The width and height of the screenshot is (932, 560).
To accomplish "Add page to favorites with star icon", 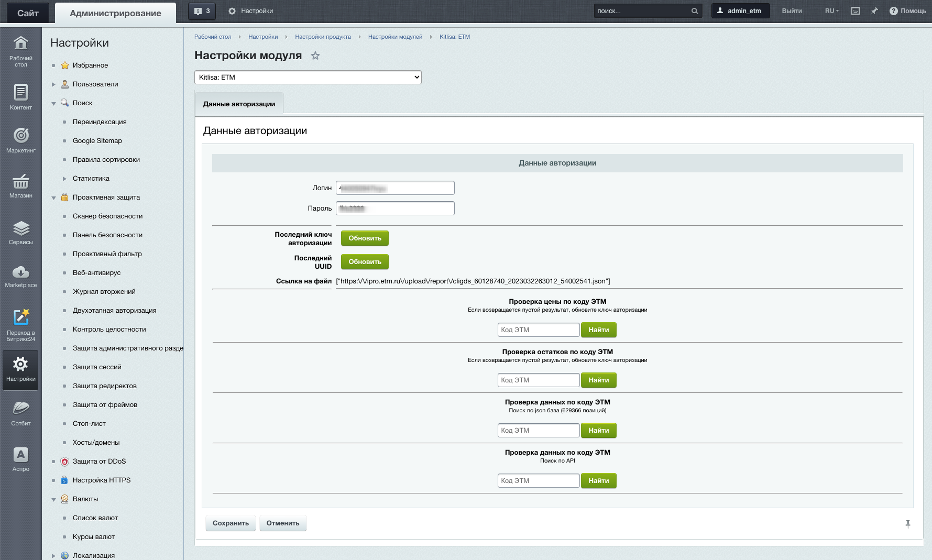I will tap(315, 56).
